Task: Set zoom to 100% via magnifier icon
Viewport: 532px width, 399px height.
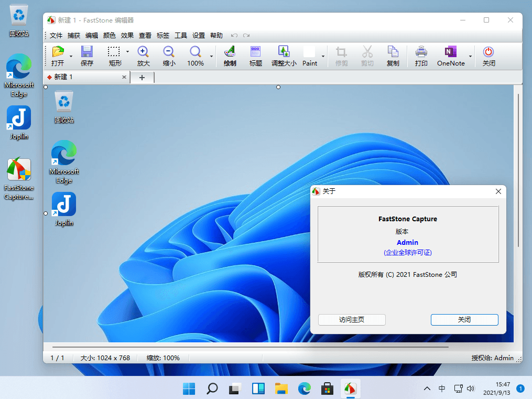Action: pos(196,56)
